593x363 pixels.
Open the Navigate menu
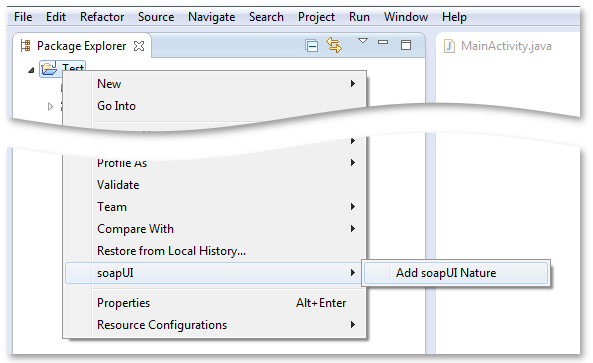(211, 17)
